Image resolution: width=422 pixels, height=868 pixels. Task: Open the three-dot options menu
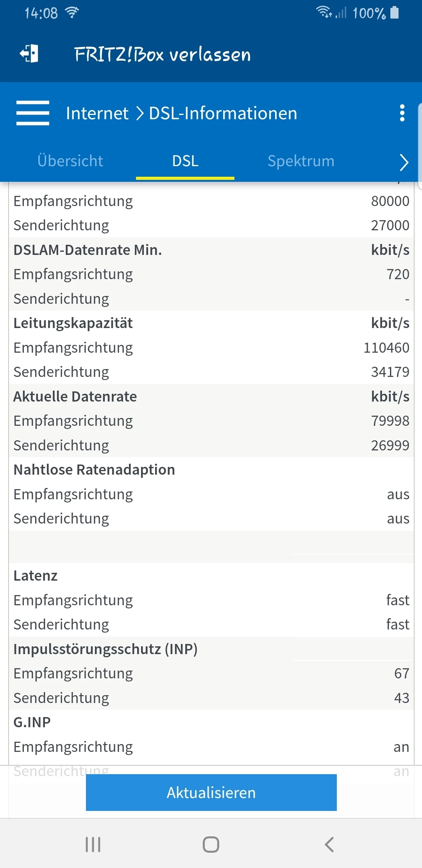[x=402, y=113]
